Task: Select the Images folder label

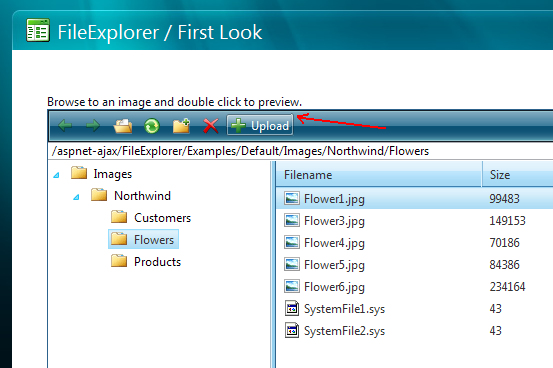Action: 113,174
